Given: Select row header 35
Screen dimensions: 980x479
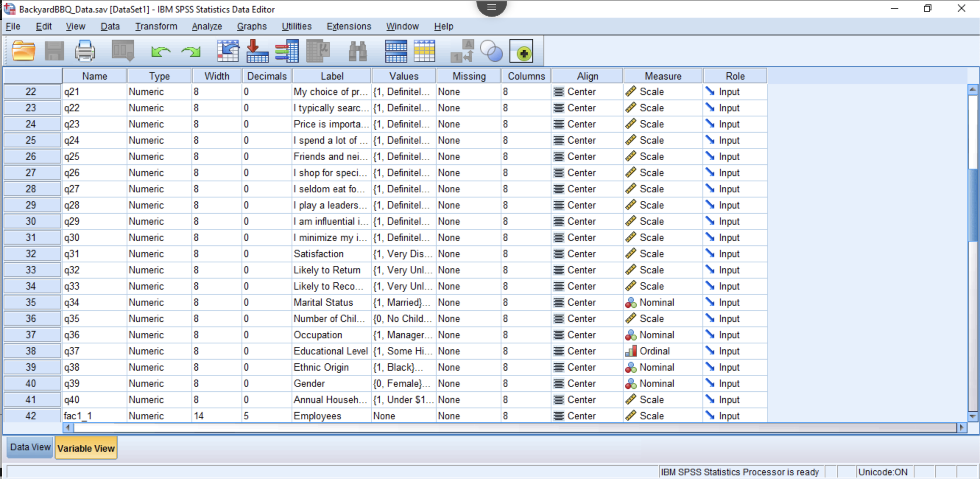Looking at the screenshot, I should coord(32,303).
